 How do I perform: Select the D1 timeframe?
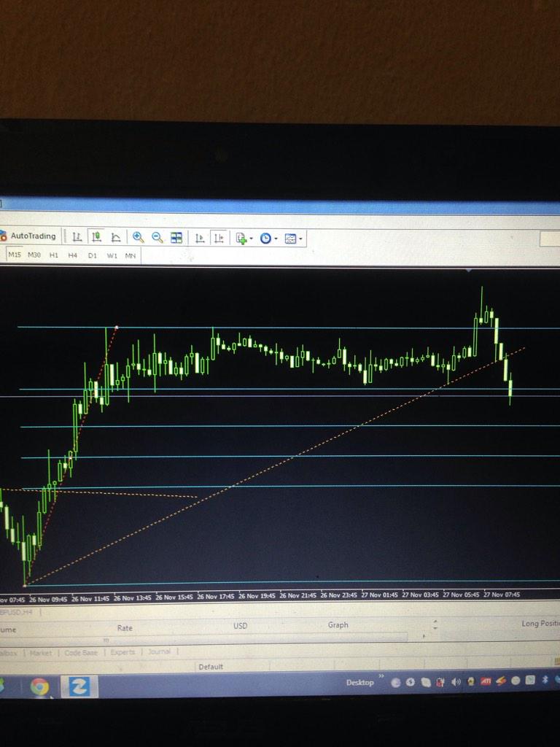[93, 256]
